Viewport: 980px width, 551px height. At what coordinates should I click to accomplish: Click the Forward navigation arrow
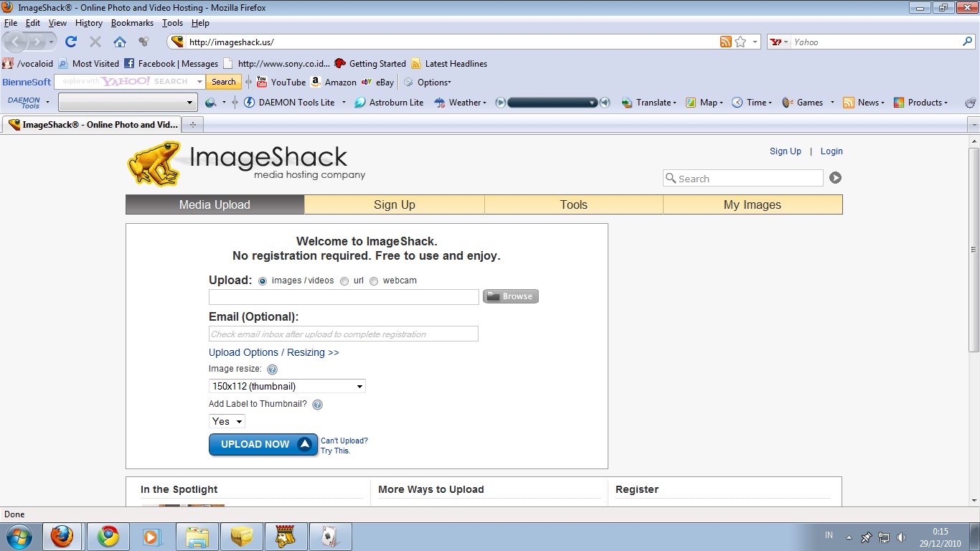[38, 42]
